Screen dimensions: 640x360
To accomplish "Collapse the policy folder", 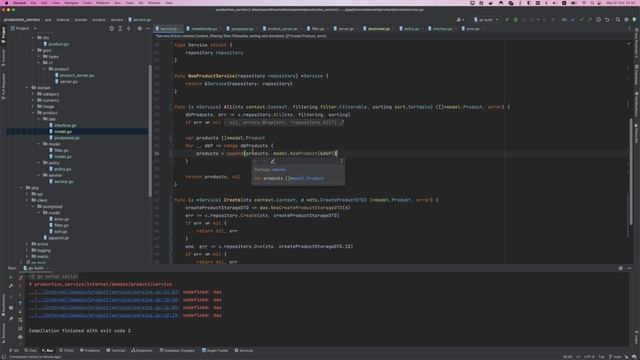I will coord(39,163).
